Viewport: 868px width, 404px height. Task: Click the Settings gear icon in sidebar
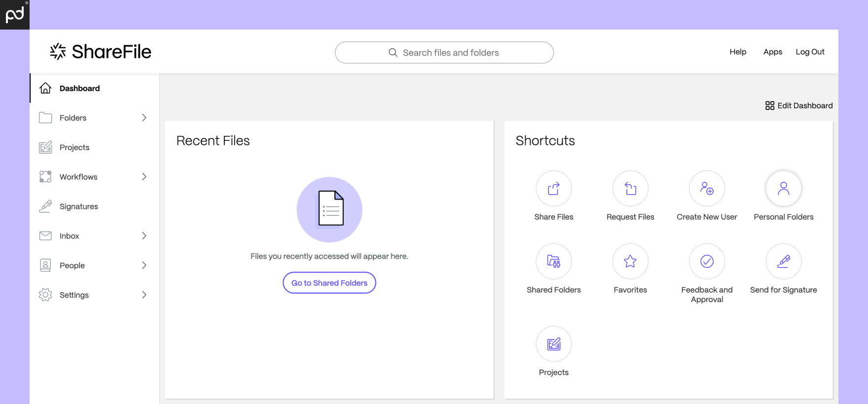[x=45, y=295]
